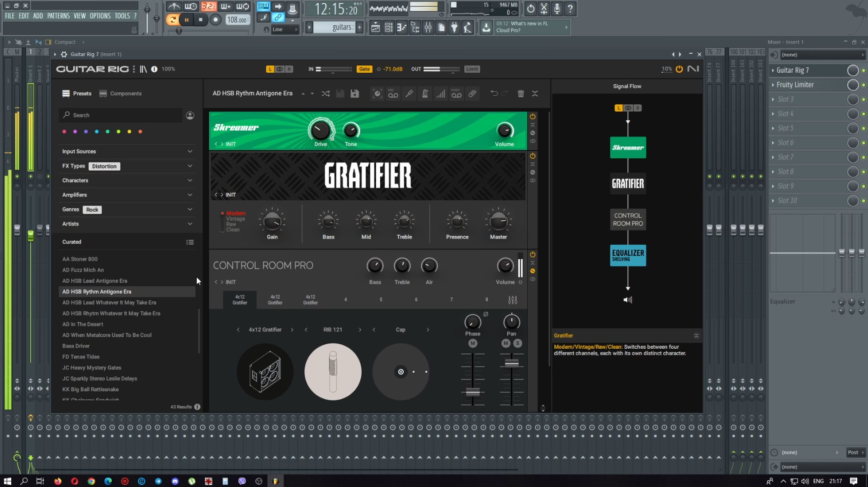The image size is (868, 487).
Task: Enable the output Limit button
Action: coord(472,69)
